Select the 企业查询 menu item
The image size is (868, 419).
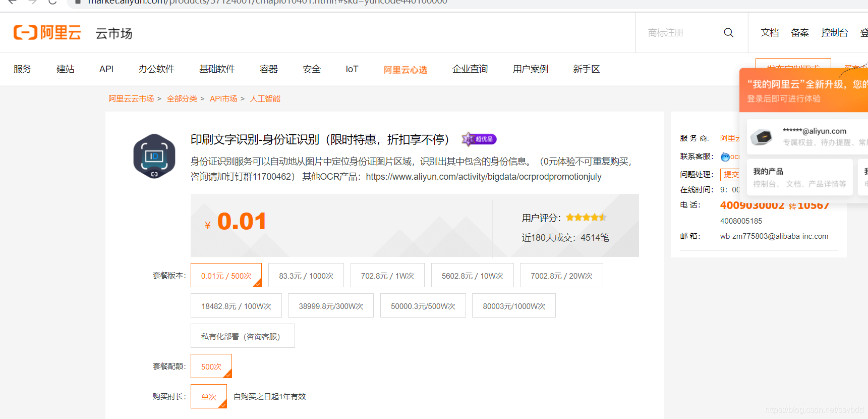point(470,69)
